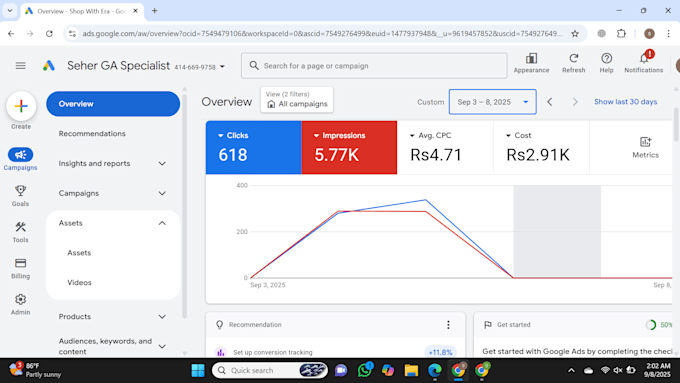Screen dimensions: 680x383
Task: Go to previous date range
Action: (x=549, y=102)
